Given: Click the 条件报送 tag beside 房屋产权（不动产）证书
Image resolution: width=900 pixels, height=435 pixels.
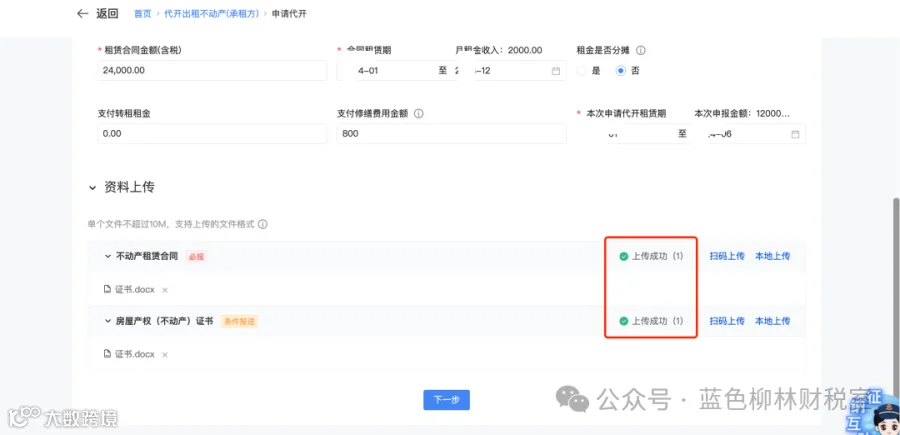Looking at the screenshot, I should coord(239,321).
